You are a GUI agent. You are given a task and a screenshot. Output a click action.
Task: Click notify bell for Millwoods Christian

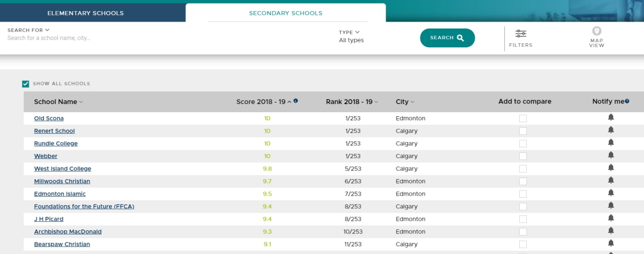pos(611,180)
